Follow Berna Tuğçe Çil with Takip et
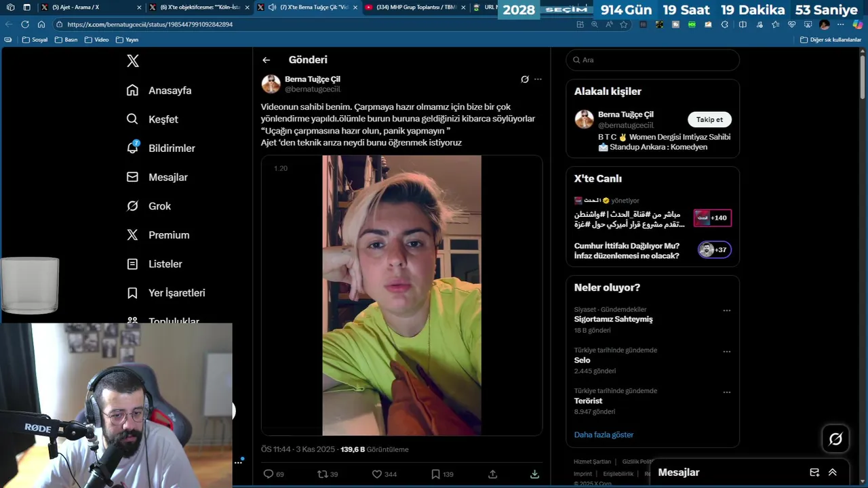This screenshot has width=868, height=488. tap(709, 119)
